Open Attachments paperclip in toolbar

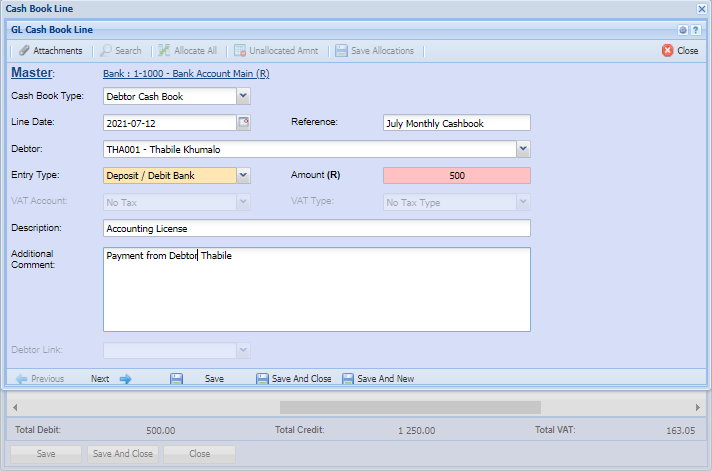(50, 50)
